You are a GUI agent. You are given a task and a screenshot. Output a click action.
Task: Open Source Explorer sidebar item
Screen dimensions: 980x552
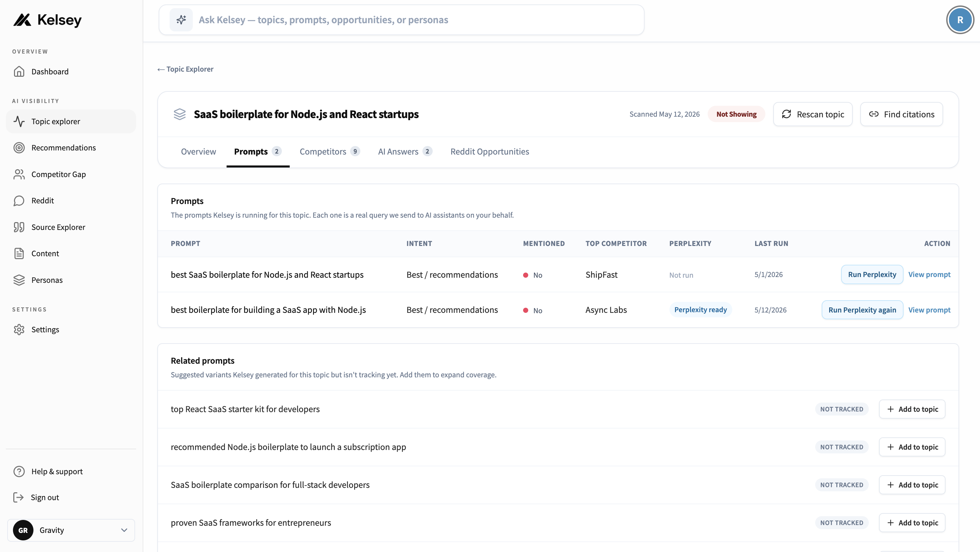click(71, 227)
